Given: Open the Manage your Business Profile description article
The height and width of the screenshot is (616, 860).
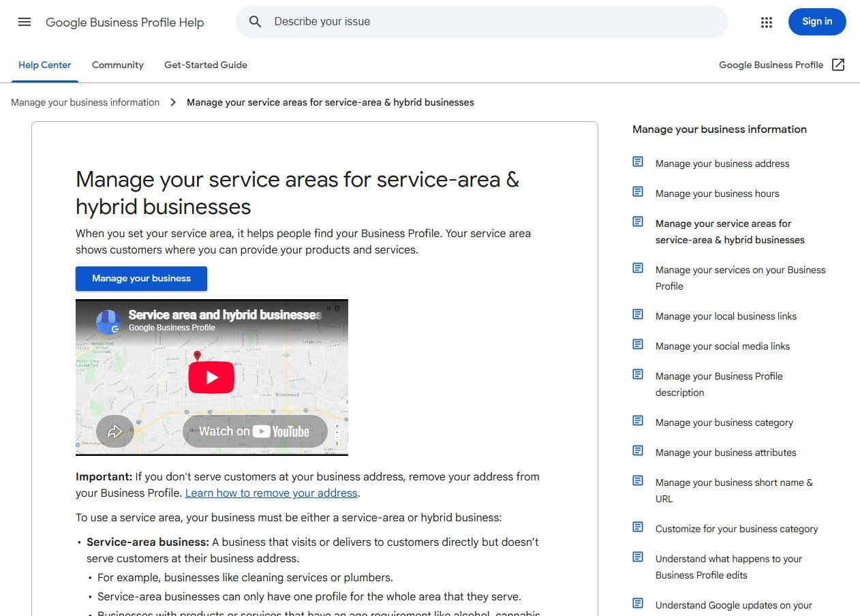Looking at the screenshot, I should pos(719,384).
